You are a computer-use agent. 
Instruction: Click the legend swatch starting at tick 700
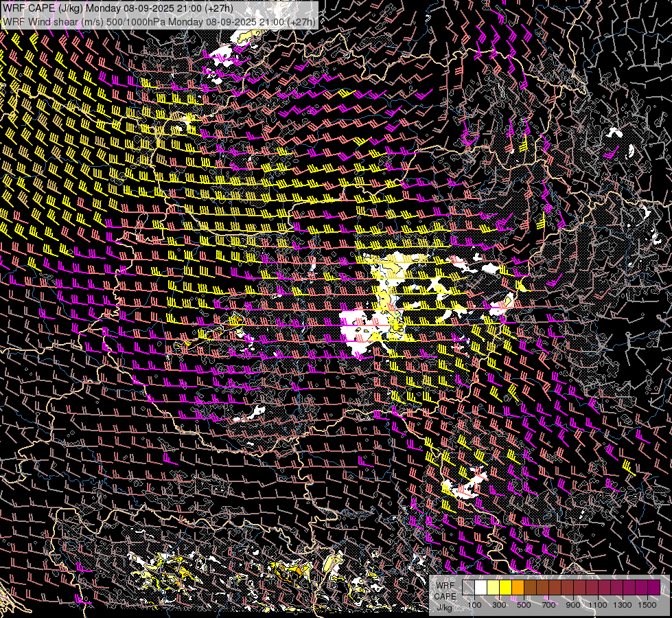[555, 588]
